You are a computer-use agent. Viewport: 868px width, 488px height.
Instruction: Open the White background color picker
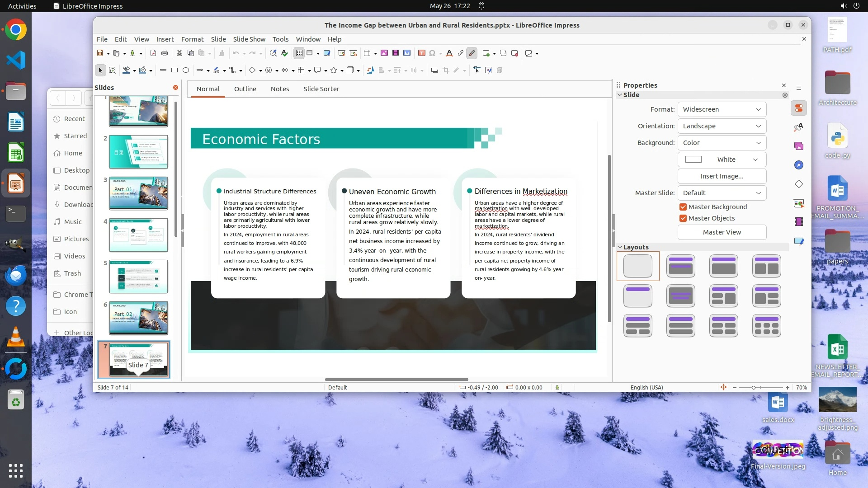(722, 160)
